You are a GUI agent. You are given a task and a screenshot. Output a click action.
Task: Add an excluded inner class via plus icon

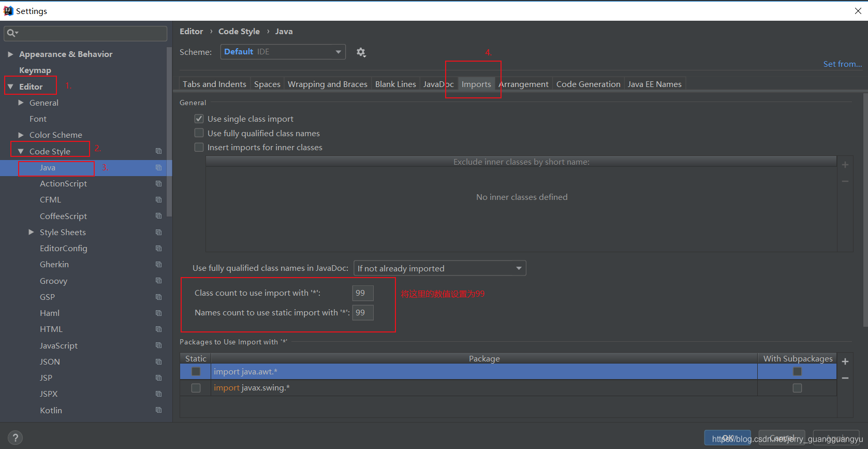tap(845, 165)
